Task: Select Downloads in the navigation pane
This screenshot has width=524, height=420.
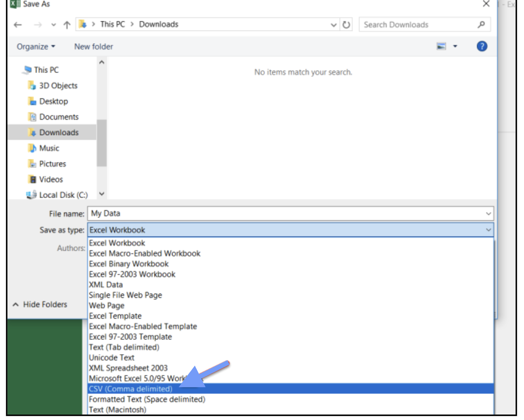Action: pos(52,132)
